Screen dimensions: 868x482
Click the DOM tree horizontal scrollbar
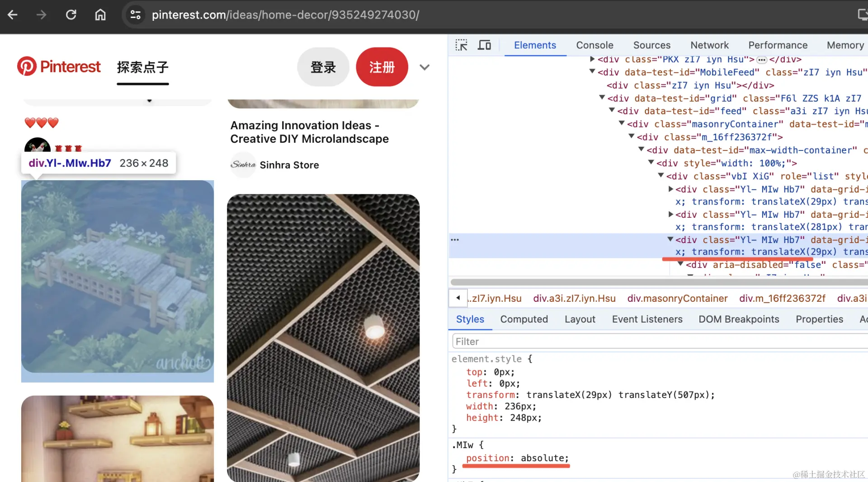(x=658, y=282)
